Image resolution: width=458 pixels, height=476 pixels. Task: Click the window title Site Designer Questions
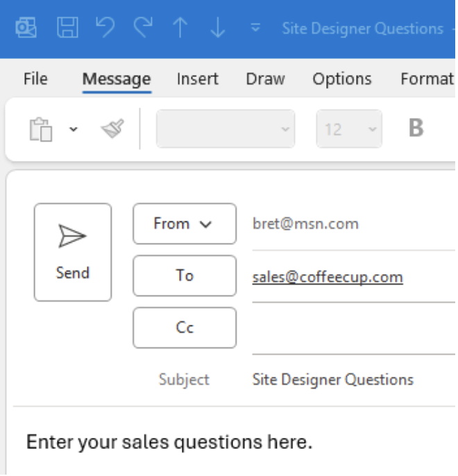point(363,28)
